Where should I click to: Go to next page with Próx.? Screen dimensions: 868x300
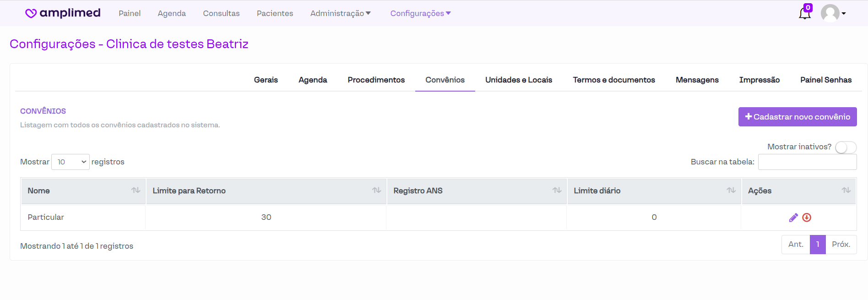point(841,245)
